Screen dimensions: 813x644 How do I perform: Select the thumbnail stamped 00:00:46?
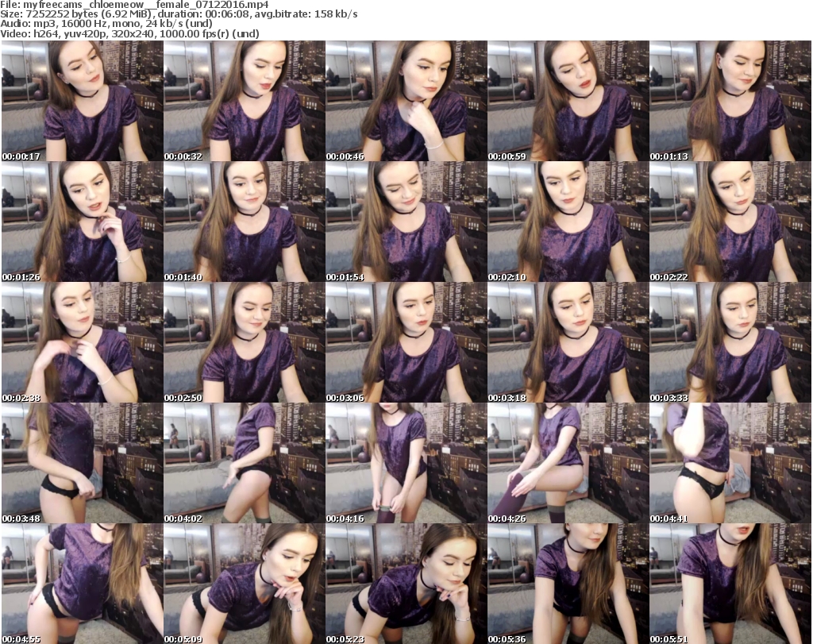tap(406, 101)
